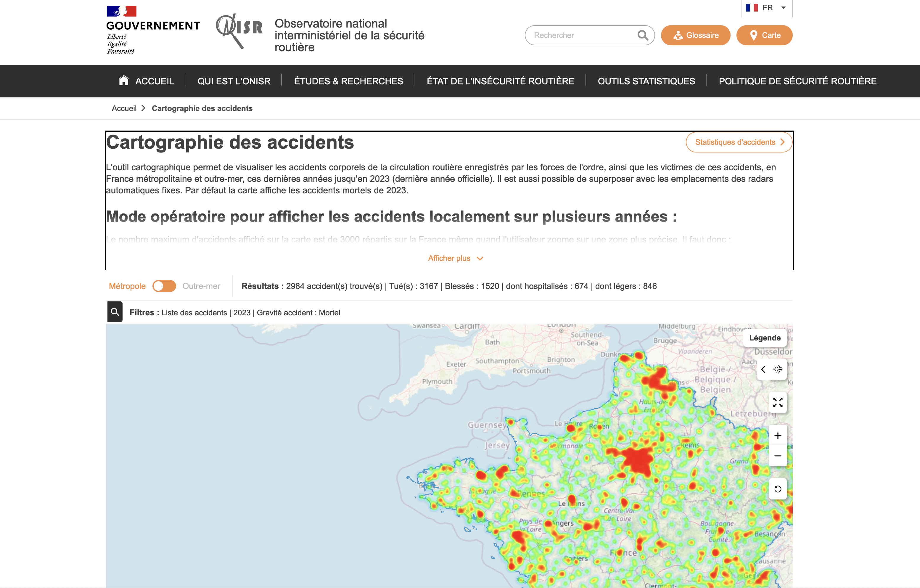Click the Cartographie des accidents page heading
Viewport: 920px width, 588px height.
230,142
